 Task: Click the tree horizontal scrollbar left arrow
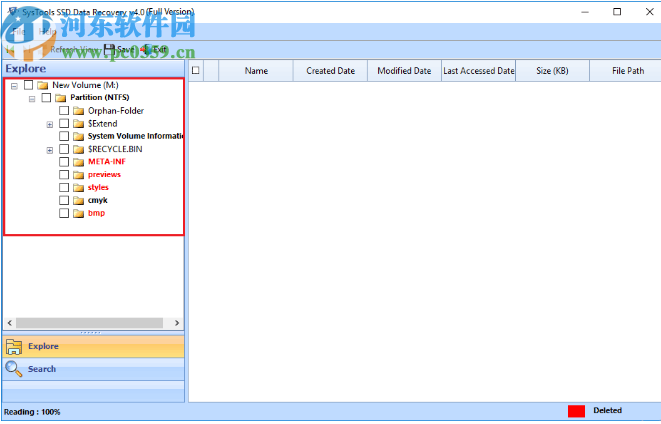pyautogui.click(x=10, y=323)
